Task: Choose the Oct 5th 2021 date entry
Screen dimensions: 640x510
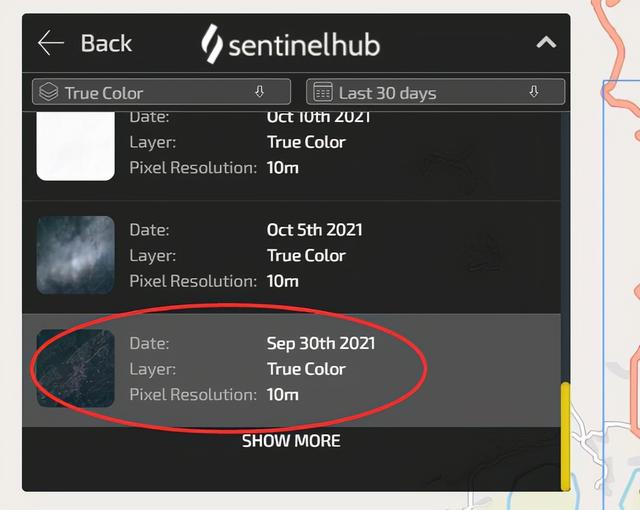Action: point(291,257)
